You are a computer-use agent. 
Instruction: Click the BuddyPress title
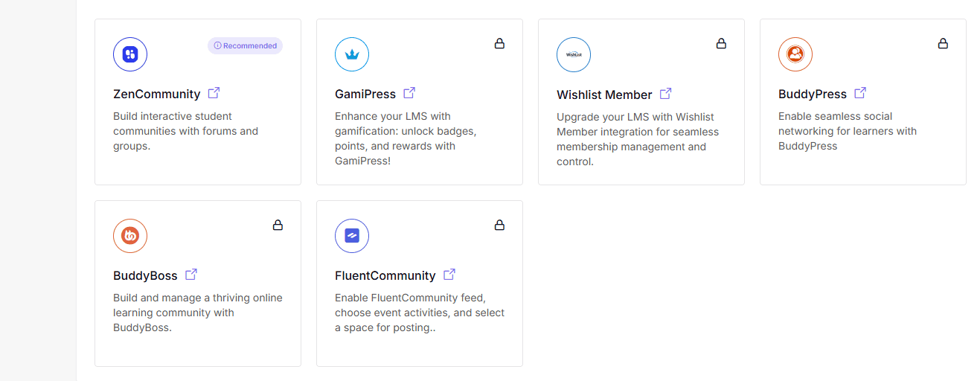pyautogui.click(x=813, y=95)
